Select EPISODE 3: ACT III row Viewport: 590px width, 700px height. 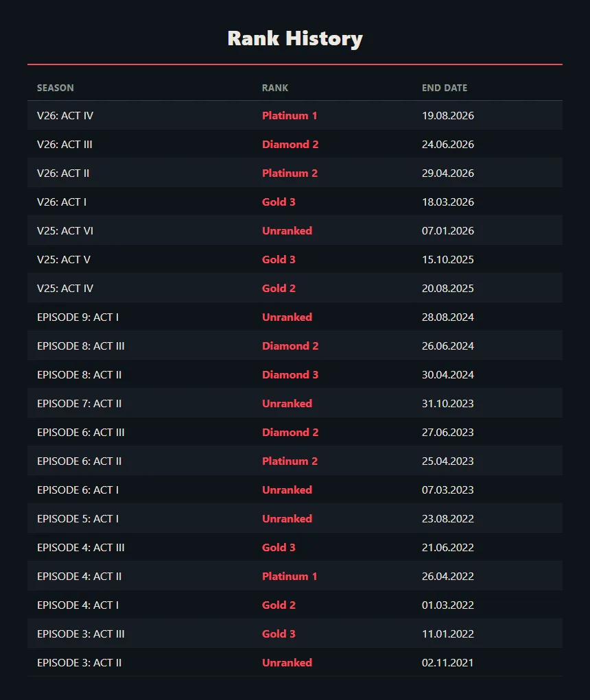295,634
